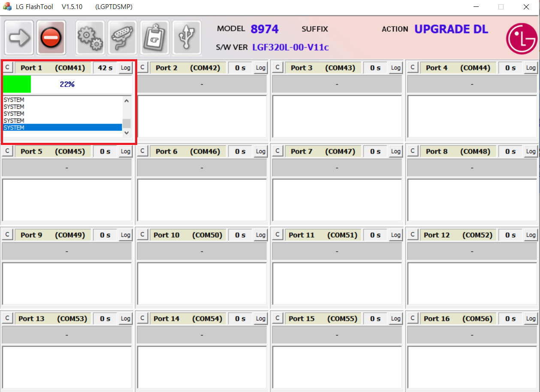This screenshot has height=392, width=540.
Task: Click the 42 s timer of Port 1
Action: 106,68
